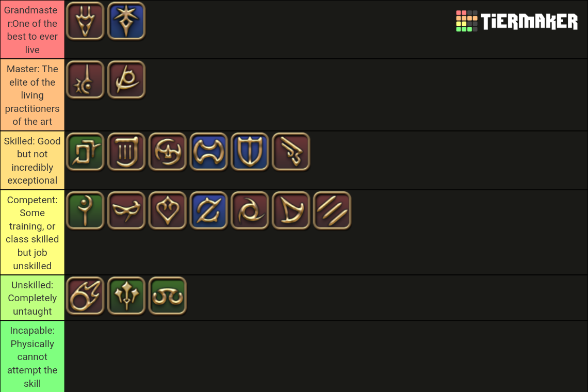Screen dimensions: 588x392
Task: Select the Paladin shield icon in Skilled tier
Action: 250,151
